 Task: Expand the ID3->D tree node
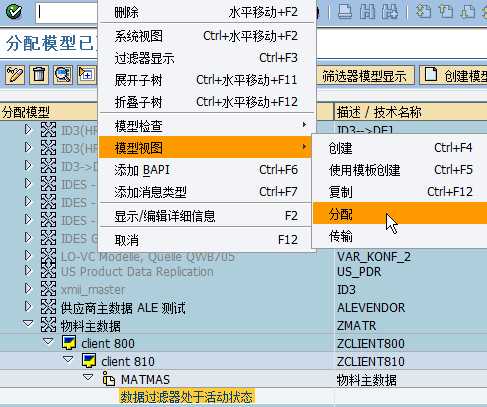28,165
